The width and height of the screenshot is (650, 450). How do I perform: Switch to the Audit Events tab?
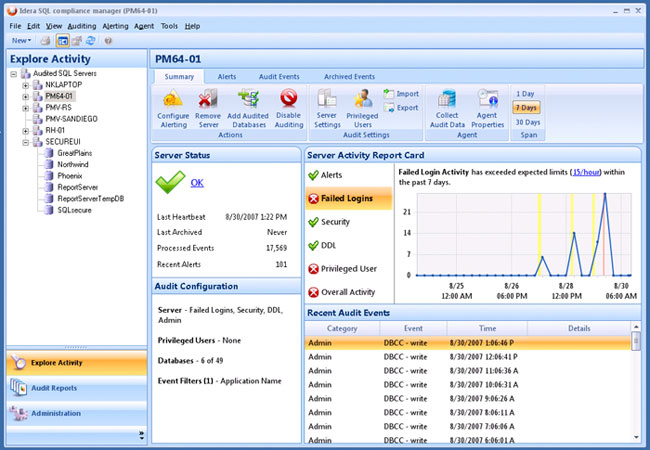pos(279,77)
